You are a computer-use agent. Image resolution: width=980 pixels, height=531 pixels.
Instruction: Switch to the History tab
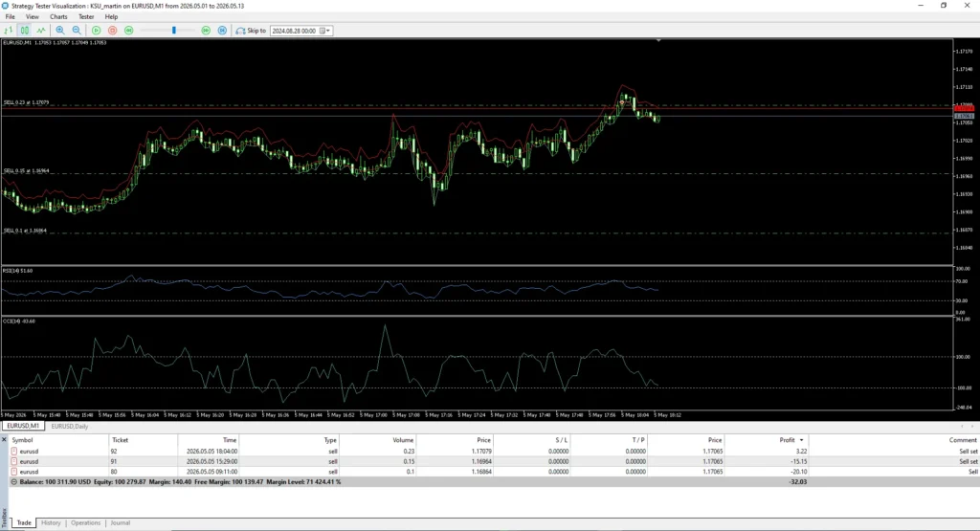[x=51, y=523]
